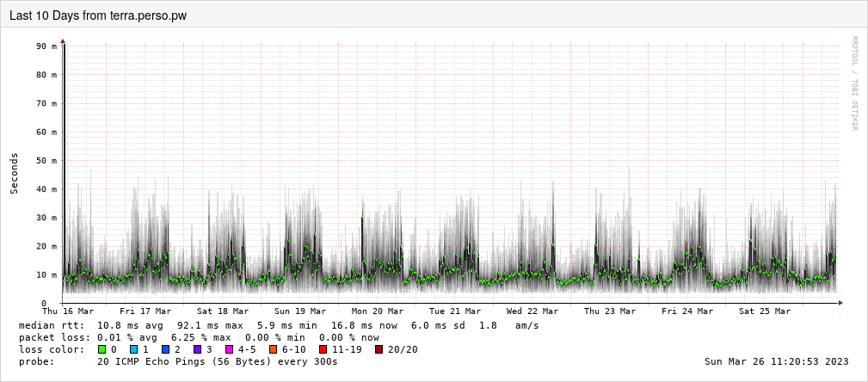
Task: Select the dark blue loss 2 swatch
Action: (165, 349)
